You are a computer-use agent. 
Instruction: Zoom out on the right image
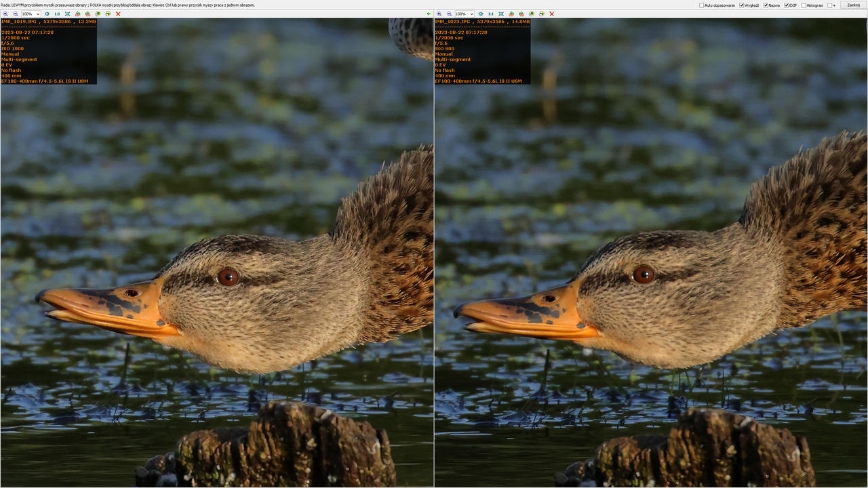449,14
